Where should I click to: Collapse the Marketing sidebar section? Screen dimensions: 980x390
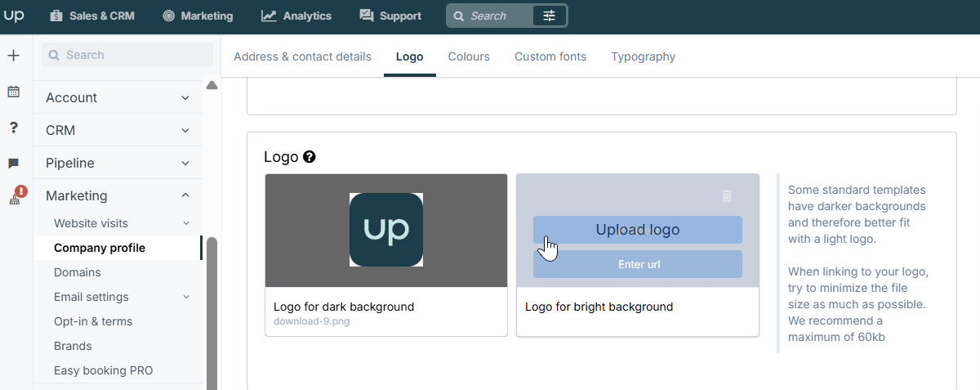point(118,195)
